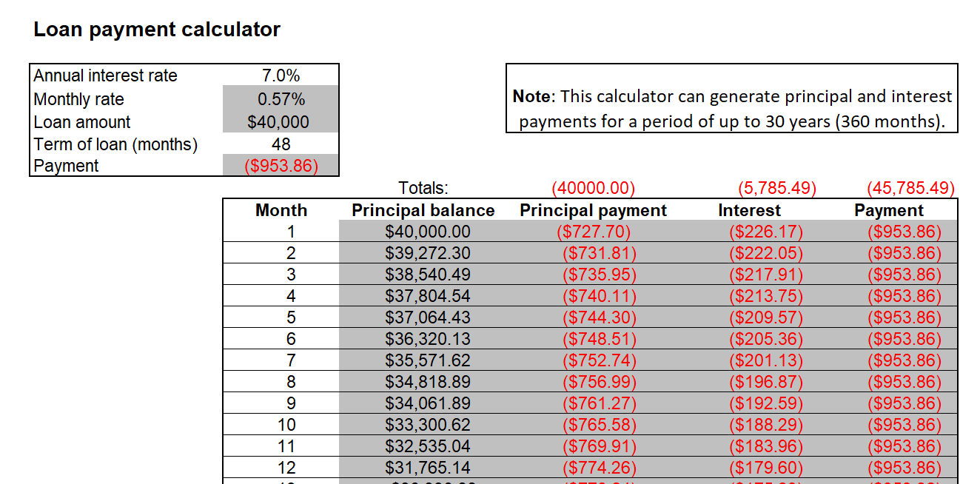Click principal balance $38,540.49
This screenshot has height=484, width=980.
point(428,275)
